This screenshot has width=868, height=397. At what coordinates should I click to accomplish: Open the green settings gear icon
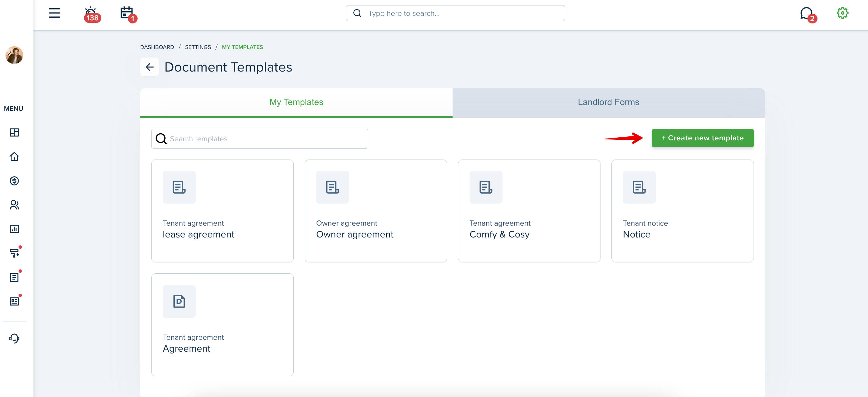[x=842, y=13]
